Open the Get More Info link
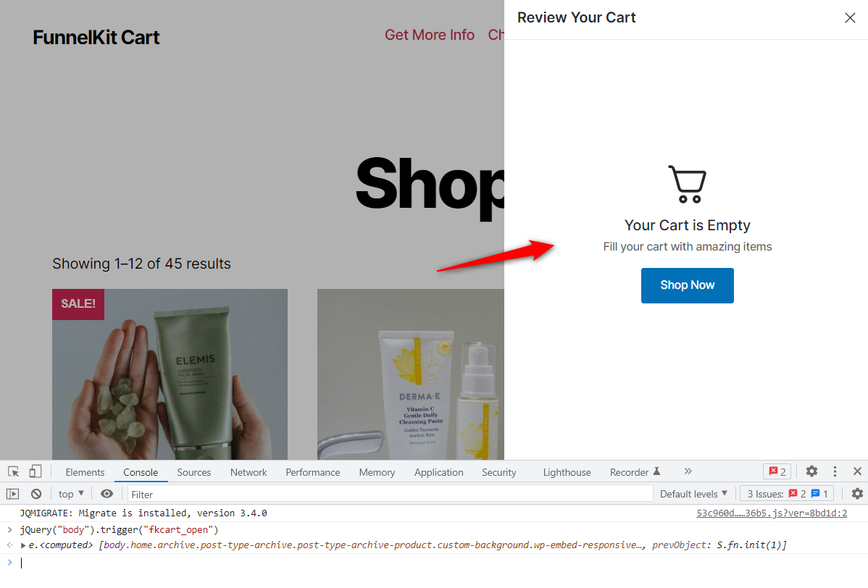868x588 pixels. click(x=430, y=35)
